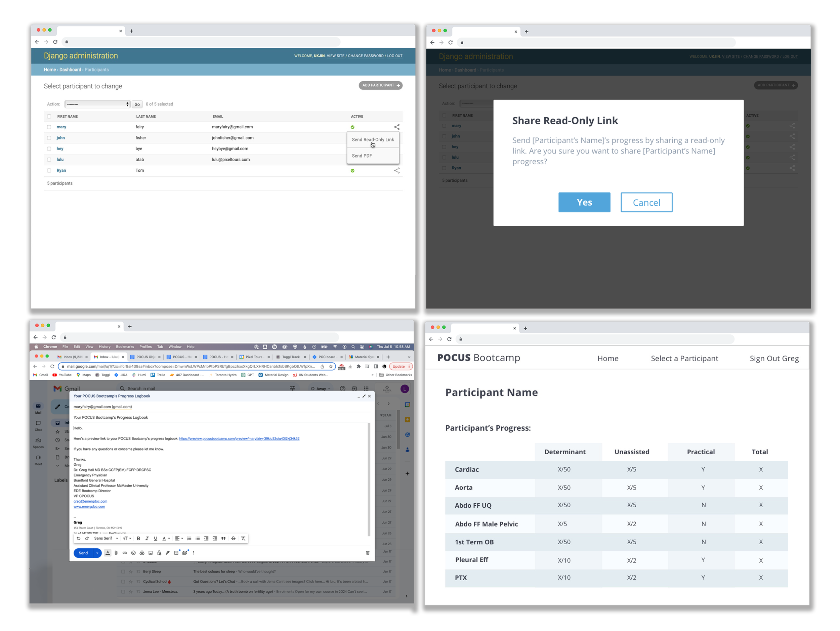Apply bold formatting in compose toolbar
Viewport: 840px width, 631px height.
pos(138,538)
